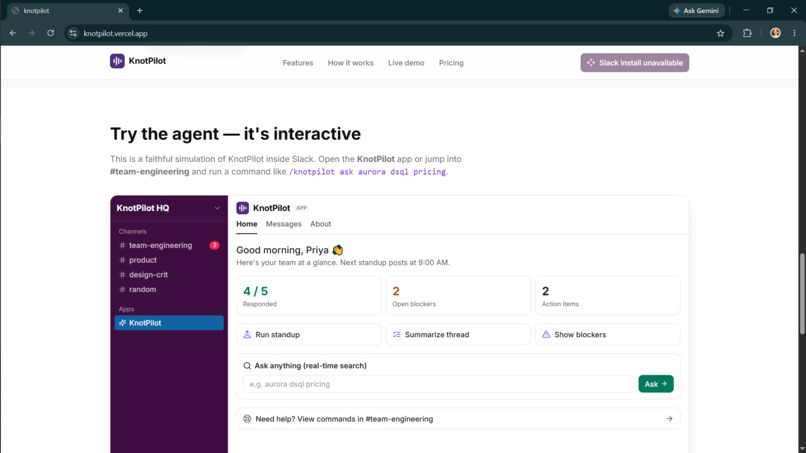Image resolution: width=806 pixels, height=453 pixels.
Task: Bookmark this page with the star icon
Action: [720, 33]
